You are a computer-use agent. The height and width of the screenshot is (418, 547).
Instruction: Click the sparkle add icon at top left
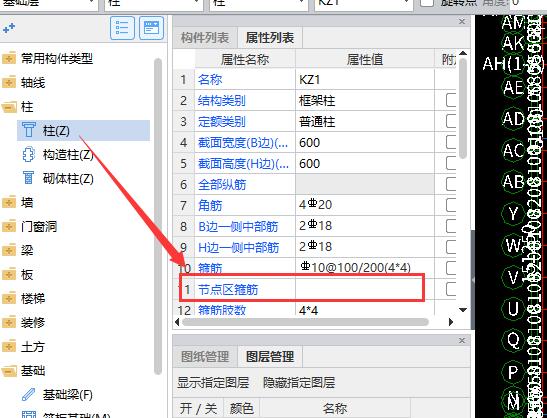(9, 28)
